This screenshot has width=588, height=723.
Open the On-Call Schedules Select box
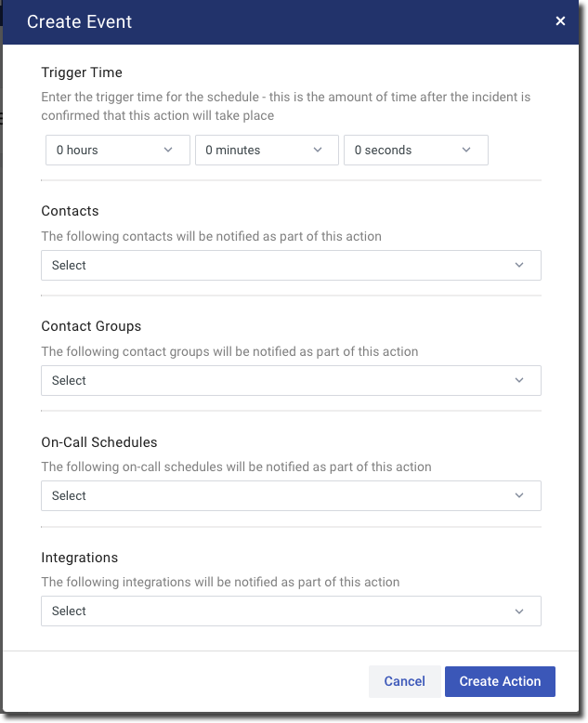point(279,496)
